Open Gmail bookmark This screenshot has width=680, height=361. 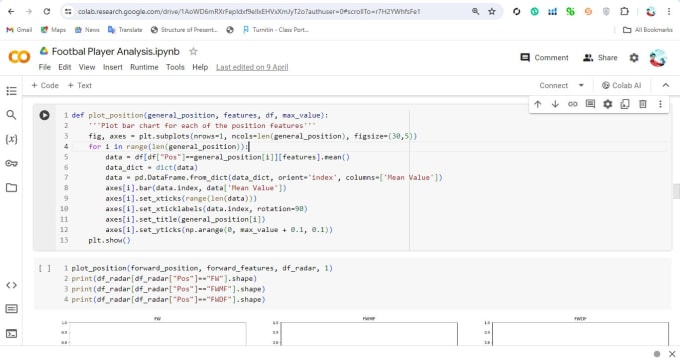pyautogui.click(x=19, y=30)
